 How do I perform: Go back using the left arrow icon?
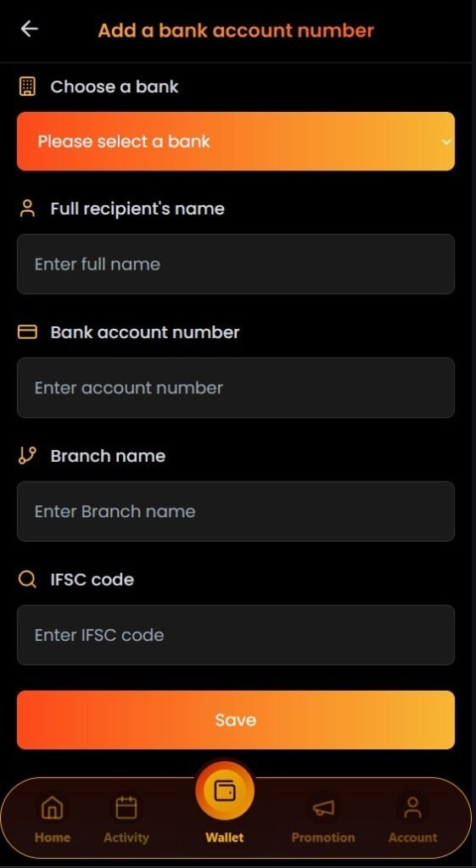(29, 29)
